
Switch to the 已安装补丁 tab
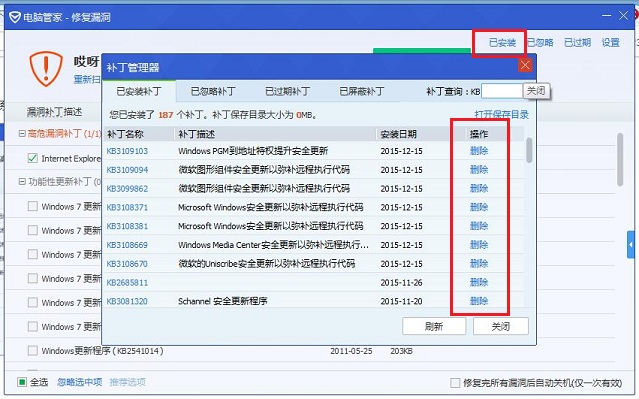point(139,91)
